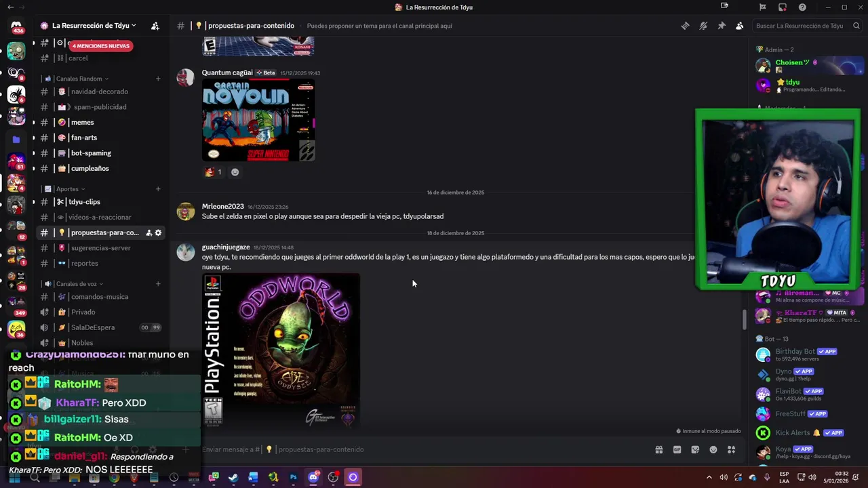868x488 pixels.
Task: Select the Plants vs Zombies server icon
Action: 16,51
